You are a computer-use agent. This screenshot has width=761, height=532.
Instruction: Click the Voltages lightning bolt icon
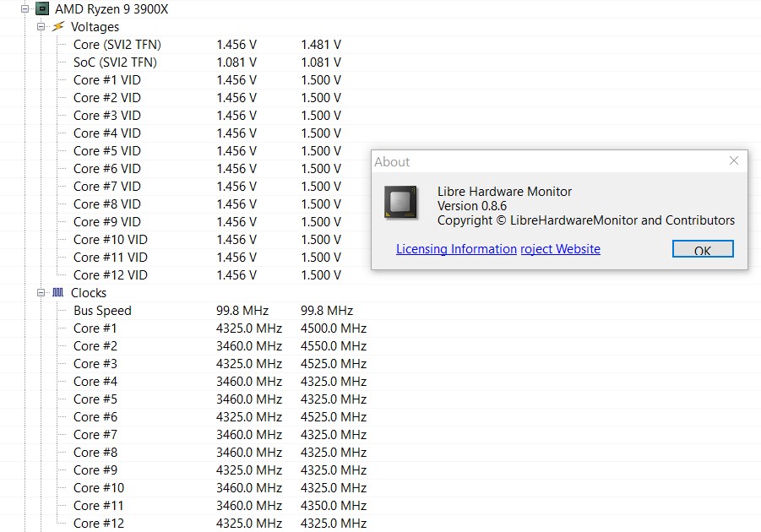click(x=58, y=26)
